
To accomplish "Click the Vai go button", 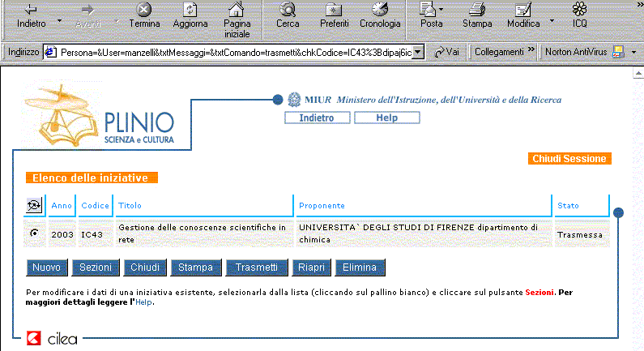I will click(x=447, y=52).
